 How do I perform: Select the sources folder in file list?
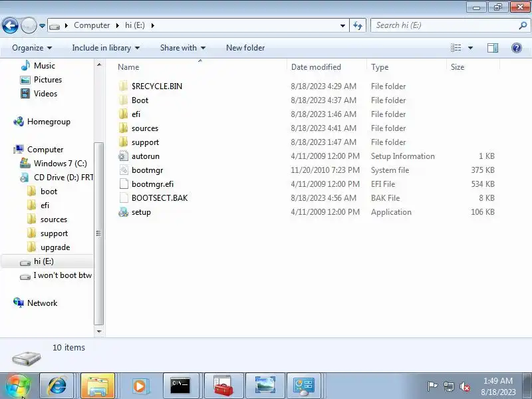145,128
